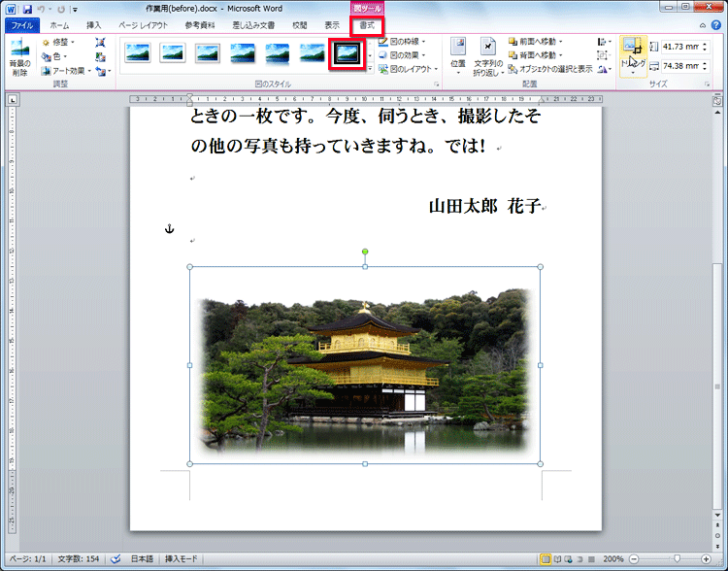Switch to the 参考資料 tab

200,25
